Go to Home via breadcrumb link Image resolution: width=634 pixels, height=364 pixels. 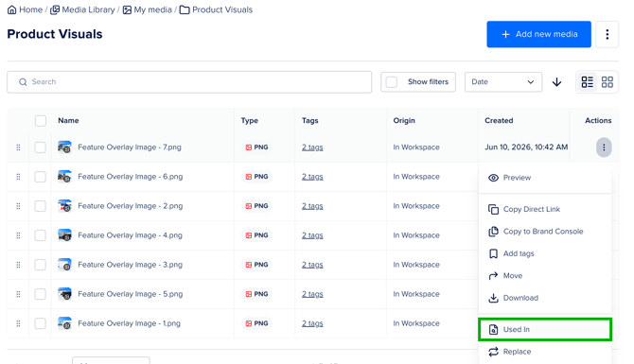[30, 9]
